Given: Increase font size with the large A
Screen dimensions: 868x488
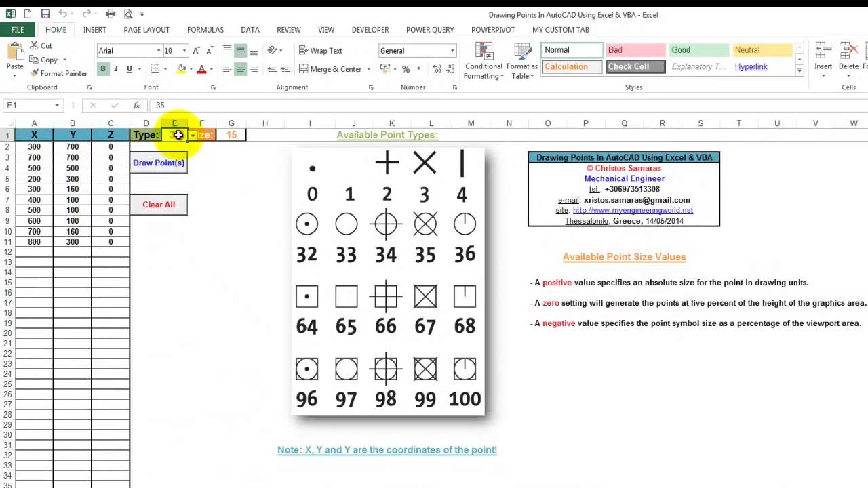Looking at the screenshot, I should (196, 51).
